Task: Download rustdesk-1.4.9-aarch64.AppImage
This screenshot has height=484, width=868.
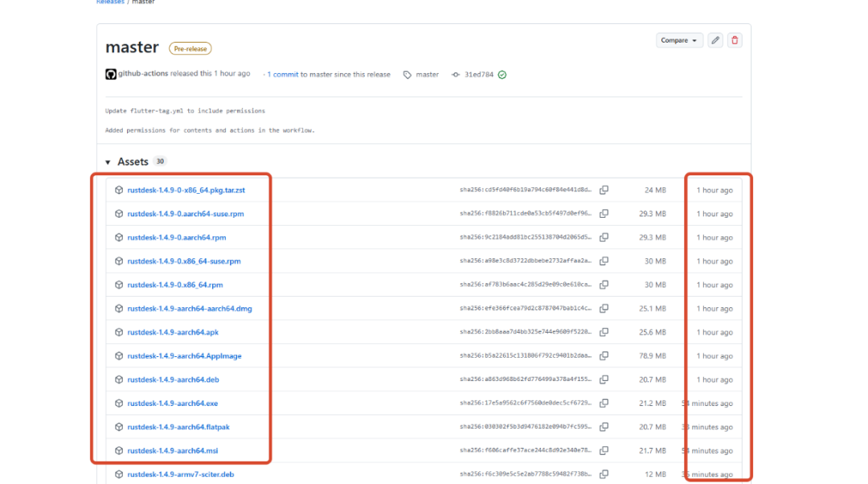Action: pos(184,356)
